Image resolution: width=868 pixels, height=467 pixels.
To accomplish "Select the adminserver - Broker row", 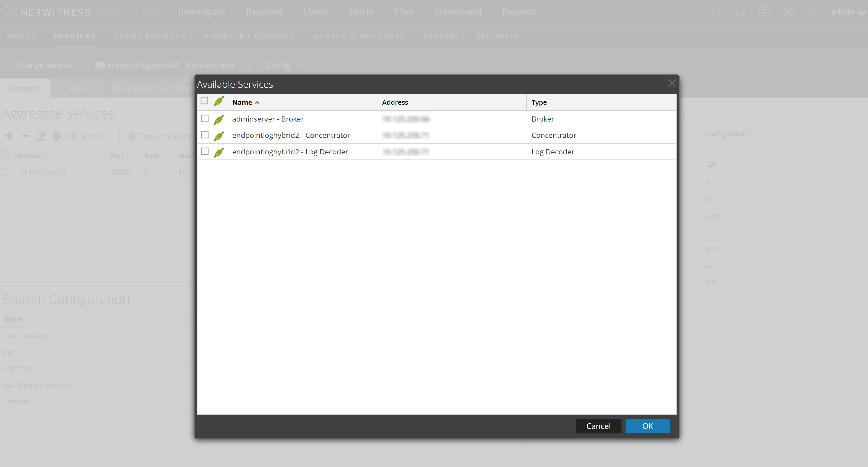I will [x=268, y=119].
